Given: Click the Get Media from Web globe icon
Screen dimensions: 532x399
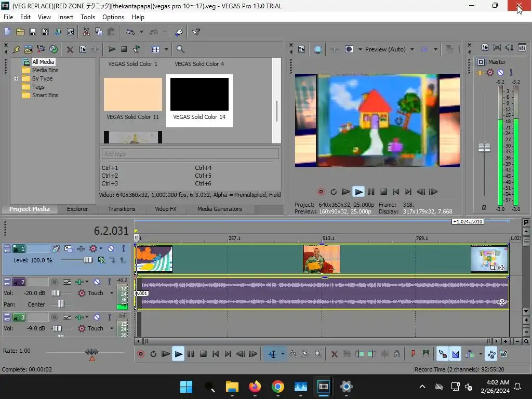Looking at the screenshot, I should click(54, 49).
